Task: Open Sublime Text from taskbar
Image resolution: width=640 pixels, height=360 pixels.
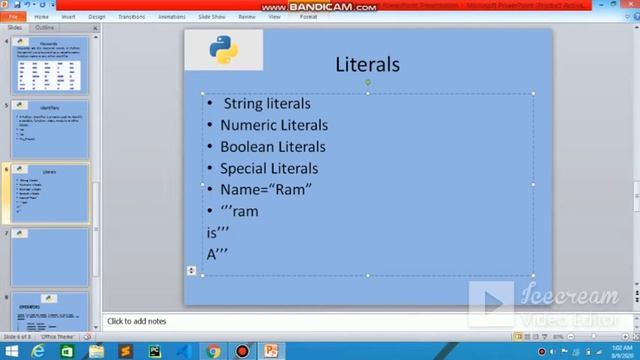Action: pyautogui.click(x=125, y=351)
